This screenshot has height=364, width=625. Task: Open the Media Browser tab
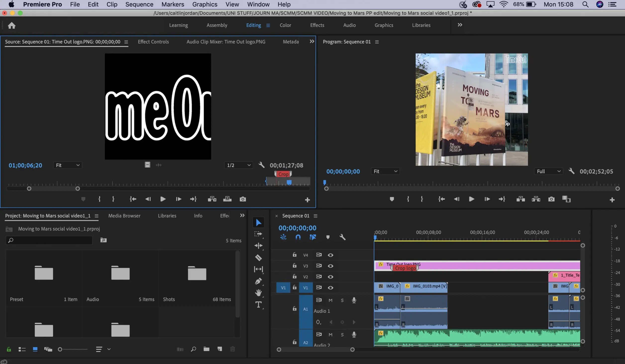[124, 216]
